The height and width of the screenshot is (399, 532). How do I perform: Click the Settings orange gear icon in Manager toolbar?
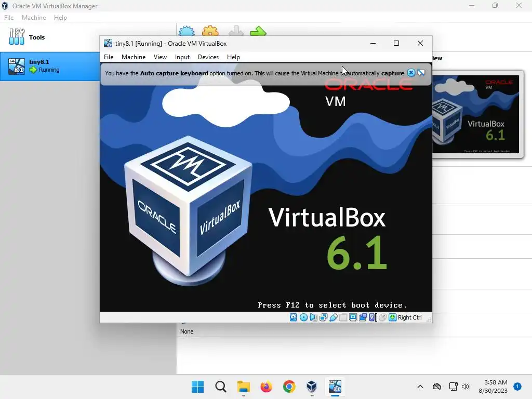click(210, 31)
